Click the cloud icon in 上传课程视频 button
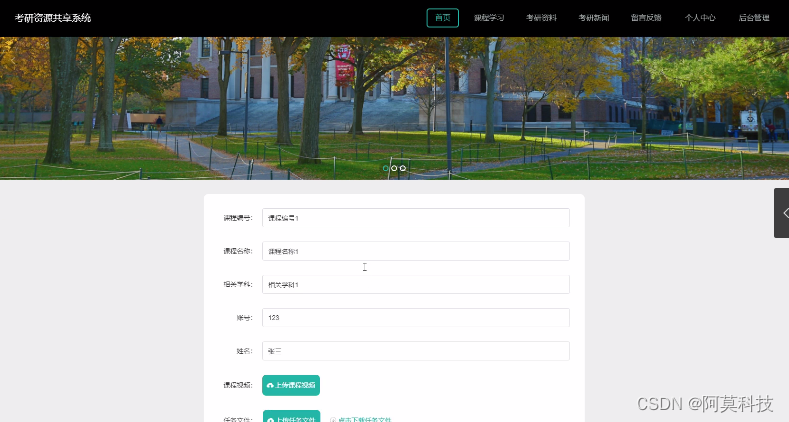789x422 pixels. pos(270,385)
